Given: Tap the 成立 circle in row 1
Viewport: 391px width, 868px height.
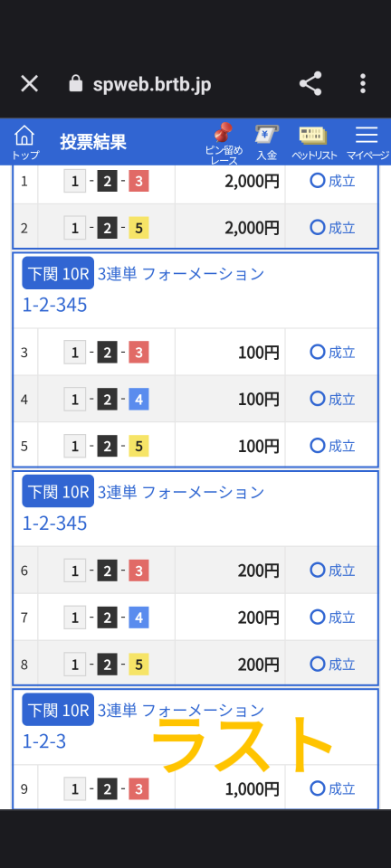Looking at the screenshot, I should (x=318, y=181).
